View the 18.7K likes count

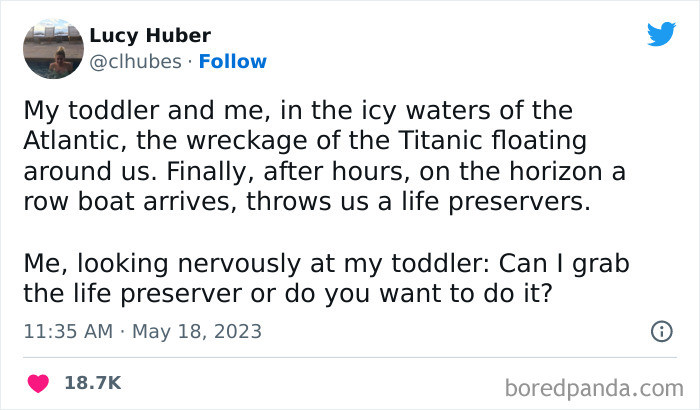click(x=92, y=382)
